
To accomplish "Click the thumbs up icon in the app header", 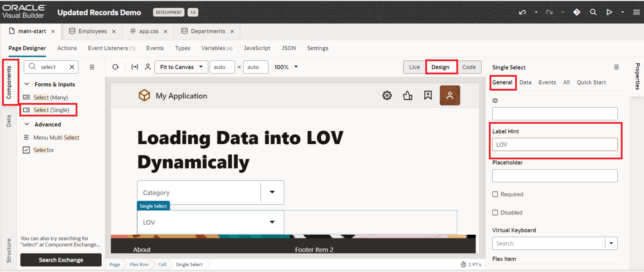I will click(x=408, y=96).
